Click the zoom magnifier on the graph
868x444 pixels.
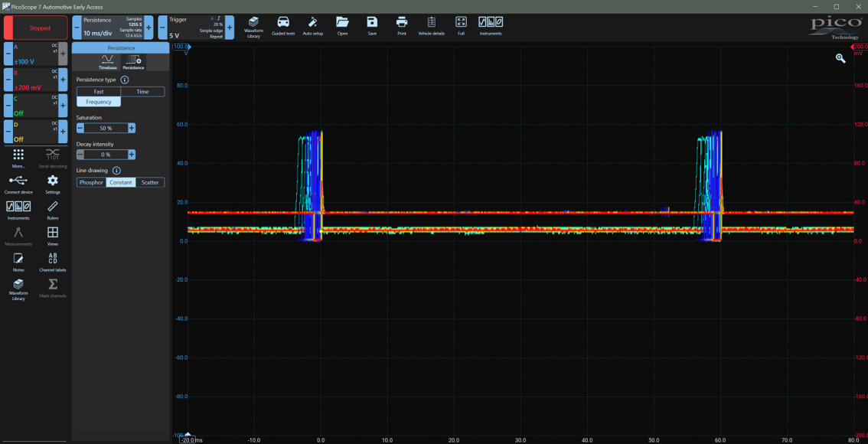click(x=840, y=58)
